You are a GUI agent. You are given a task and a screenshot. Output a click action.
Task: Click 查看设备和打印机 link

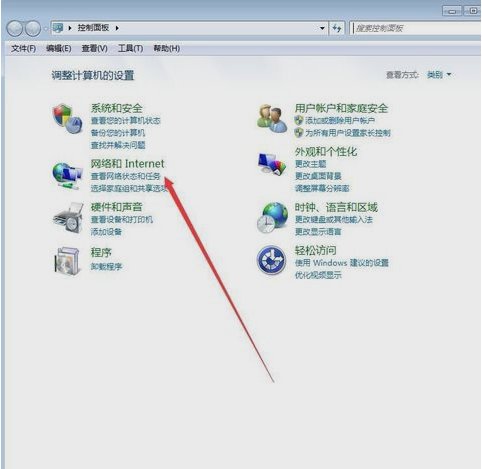click(x=122, y=219)
